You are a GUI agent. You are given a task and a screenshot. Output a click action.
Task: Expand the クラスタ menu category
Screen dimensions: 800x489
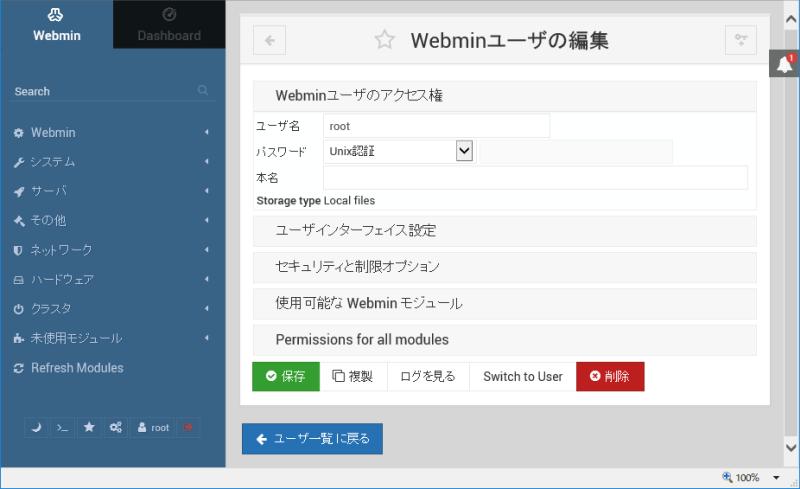pyautogui.click(x=113, y=309)
